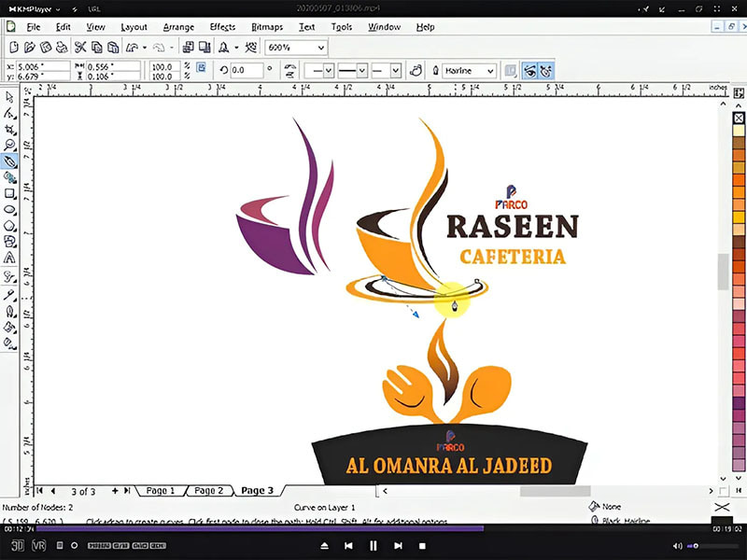The image size is (747, 560).
Task: Open the Bitmaps menu
Action: pos(267,27)
